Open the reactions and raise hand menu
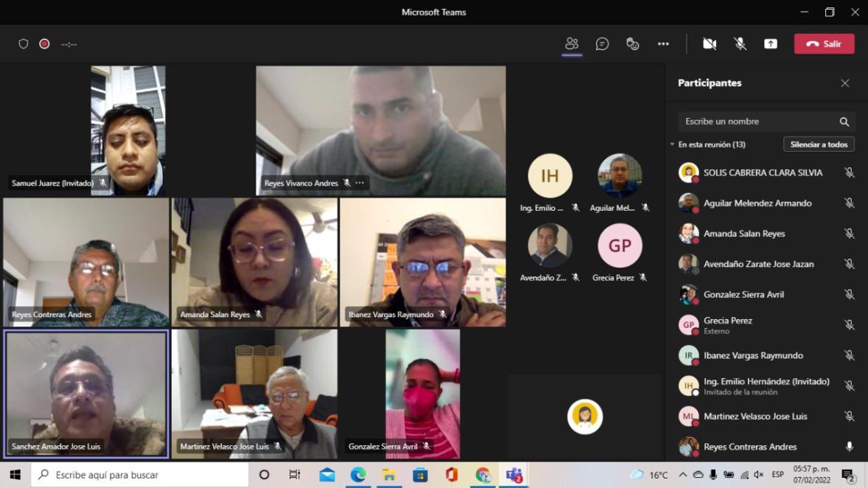 point(632,44)
